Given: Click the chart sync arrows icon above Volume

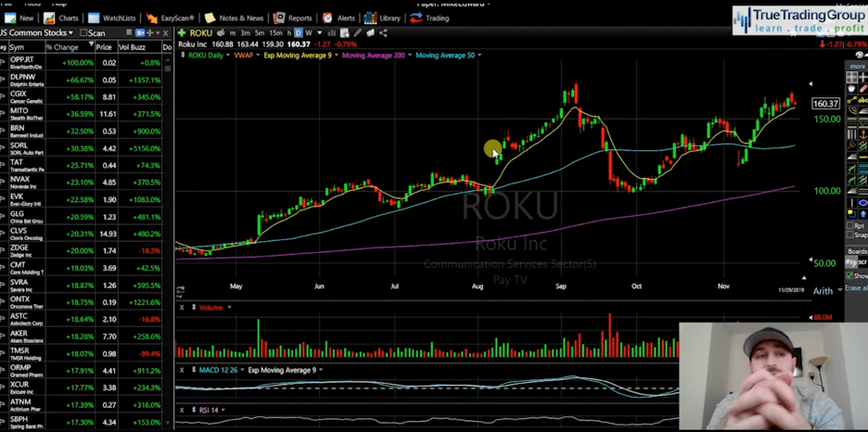Looking at the screenshot, I should [181, 290].
